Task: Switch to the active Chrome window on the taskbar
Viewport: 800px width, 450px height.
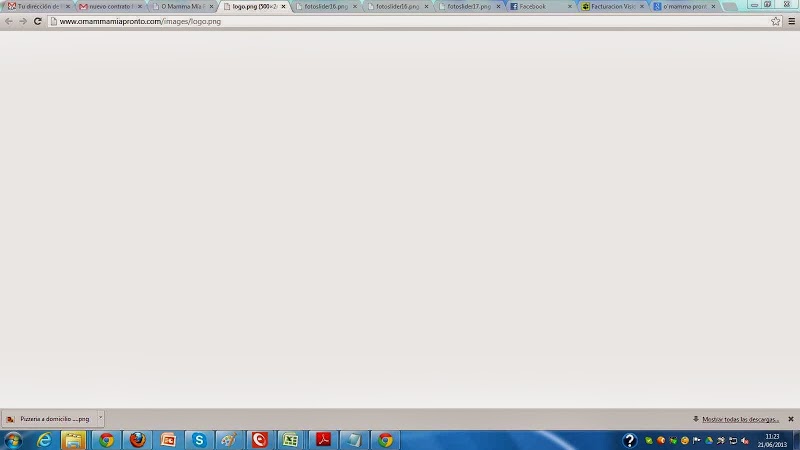Action: (x=385, y=440)
